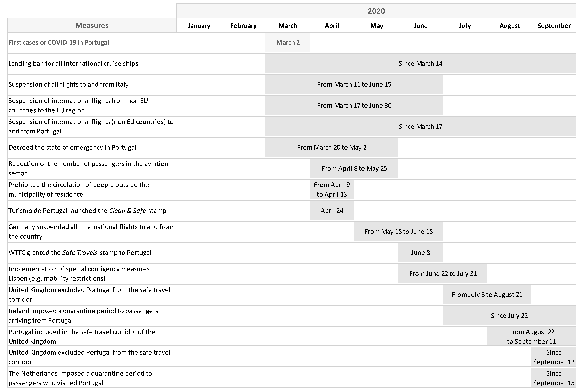This screenshot has height=392, width=586.
Task: Click the 'From June 22 to July 31' bar
Action: (443, 274)
